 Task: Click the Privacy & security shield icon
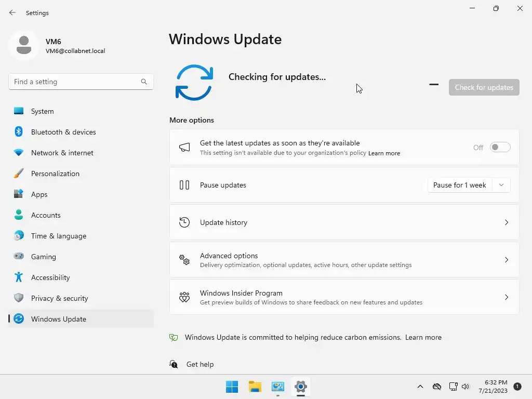(19, 298)
